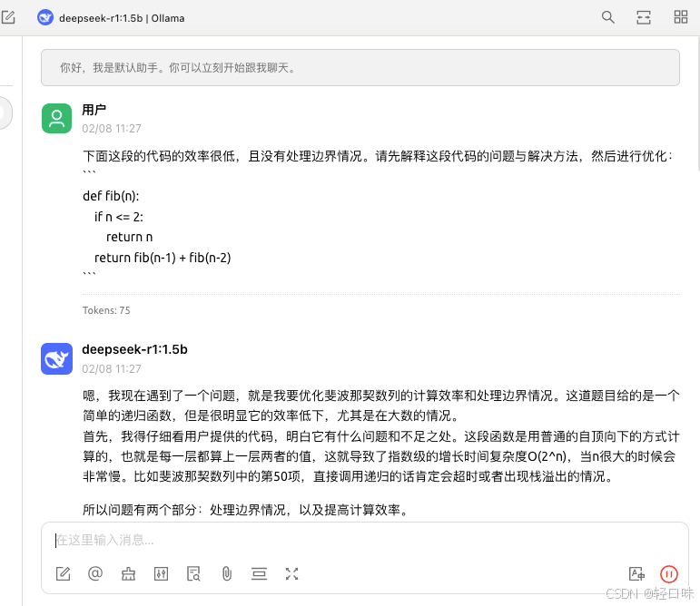The width and height of the screenshot is (700, 606).
Task: Click the user name "用户" label
Action: coord(94,110)
